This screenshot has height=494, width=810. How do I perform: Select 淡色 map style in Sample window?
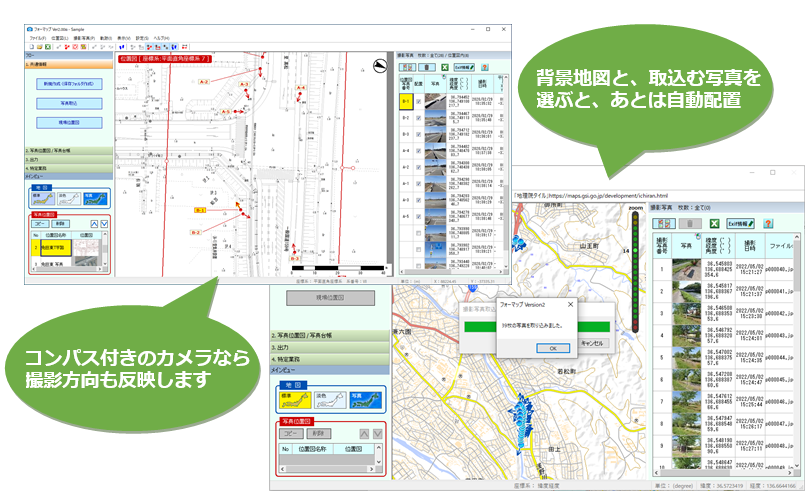tap(69, 199)
